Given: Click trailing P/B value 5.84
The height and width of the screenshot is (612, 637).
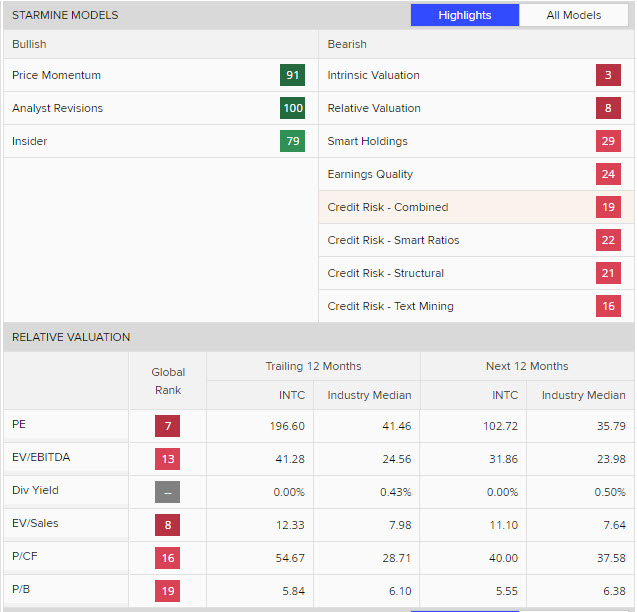Looking at the screenshot, I should (x=293, y=591).
